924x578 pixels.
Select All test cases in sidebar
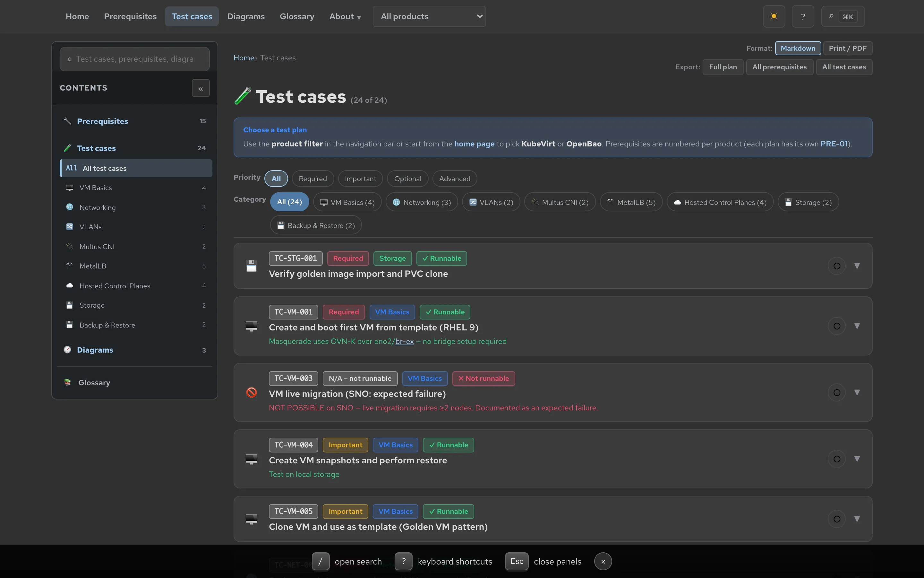pyautogui.click(x=136, y=168)
